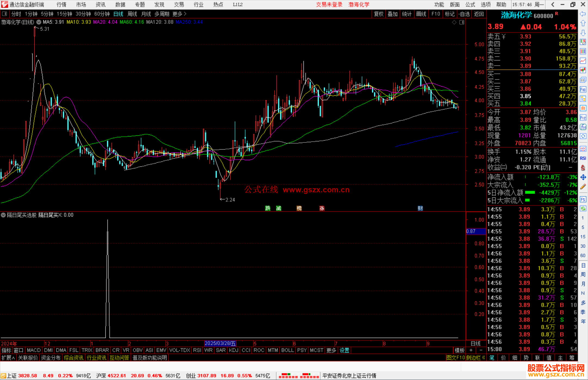This screenshot has height=380, width=588.
Task: Click the navigate-back chevron near window controls
Action: point(553,5)
